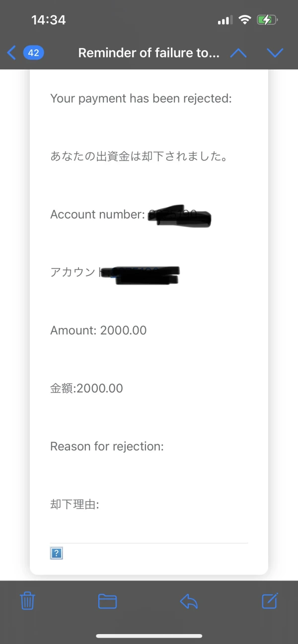
Task: Move message using the folder icon
Action: 107,601
